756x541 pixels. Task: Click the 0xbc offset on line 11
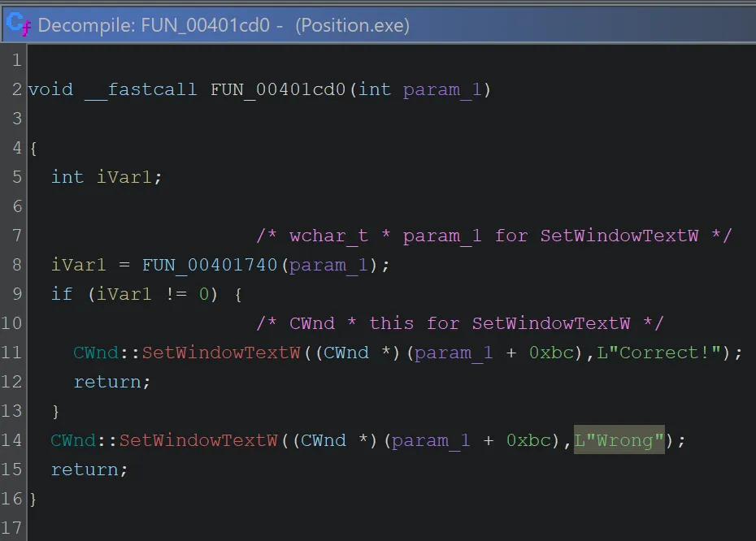[x=552, y=353]
